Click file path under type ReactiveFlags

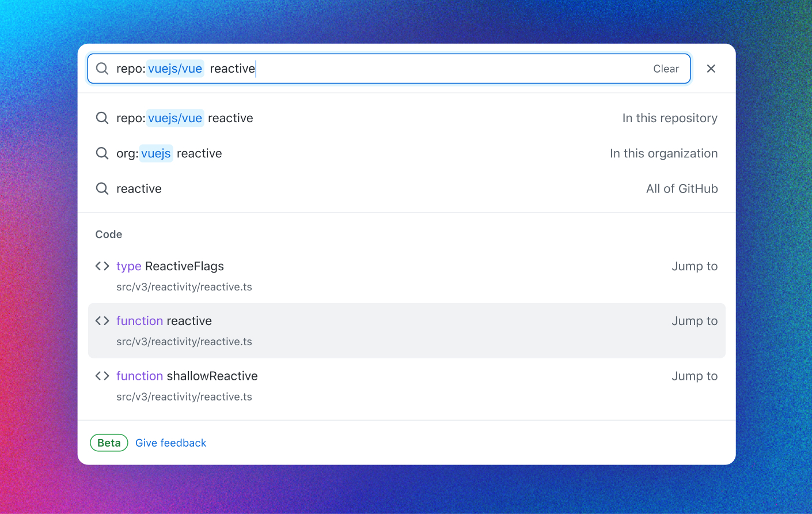point(184,287)
